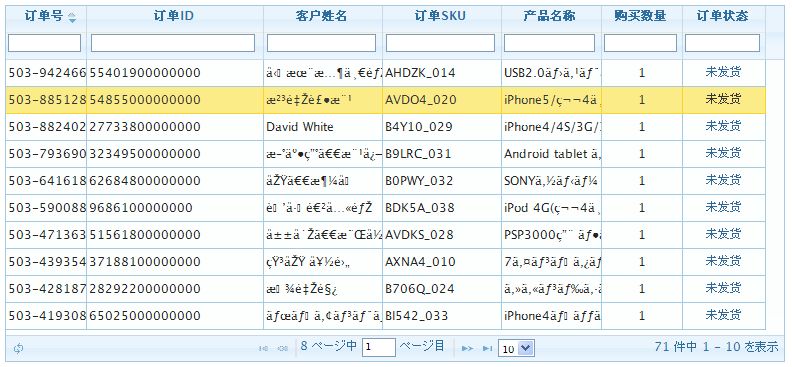Click order ID 55401900000000
The image size is (792, 367).
click(x=145, y=73)
